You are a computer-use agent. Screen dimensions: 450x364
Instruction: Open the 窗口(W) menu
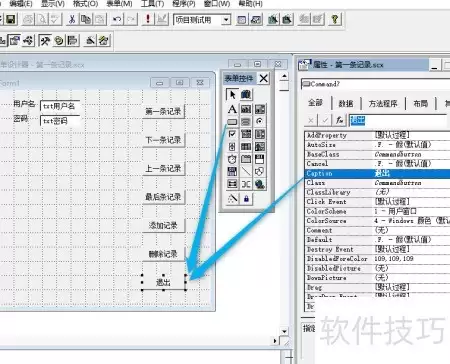point(217,4)
